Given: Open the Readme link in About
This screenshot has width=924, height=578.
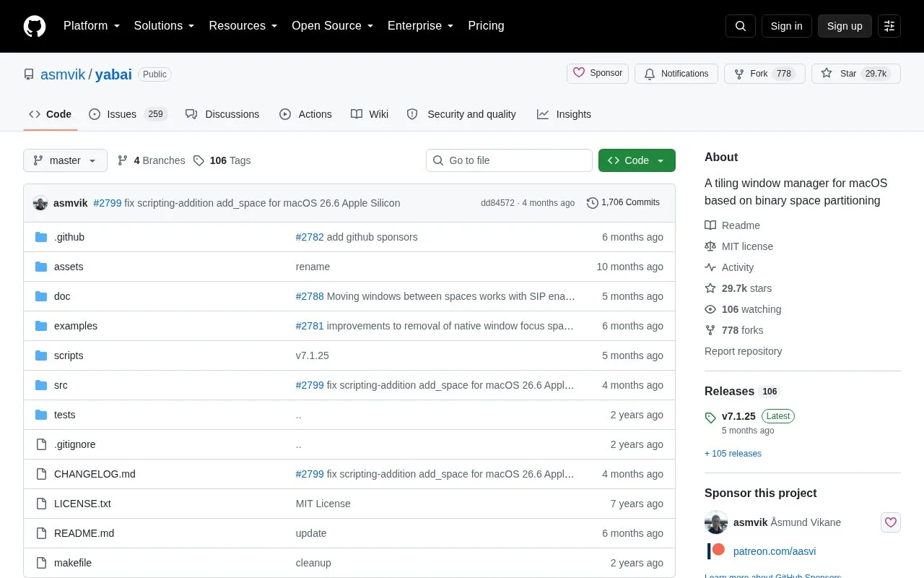Looking at the screenshot, I should point(732,225).
